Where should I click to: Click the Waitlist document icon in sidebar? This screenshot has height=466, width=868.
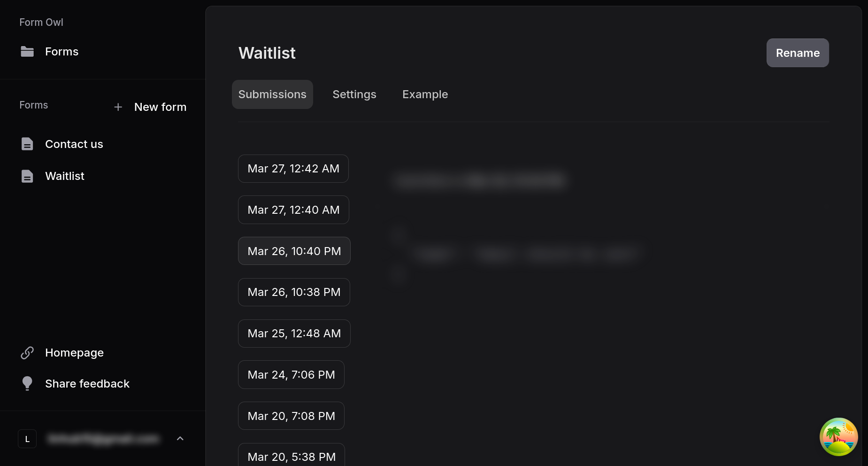coord(27,176)
